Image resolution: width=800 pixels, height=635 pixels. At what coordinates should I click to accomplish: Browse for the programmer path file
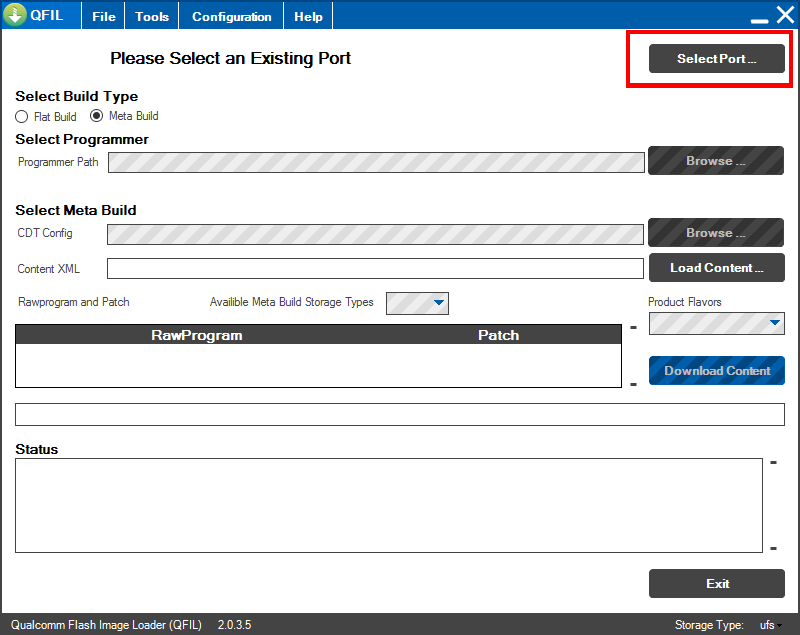716,161
